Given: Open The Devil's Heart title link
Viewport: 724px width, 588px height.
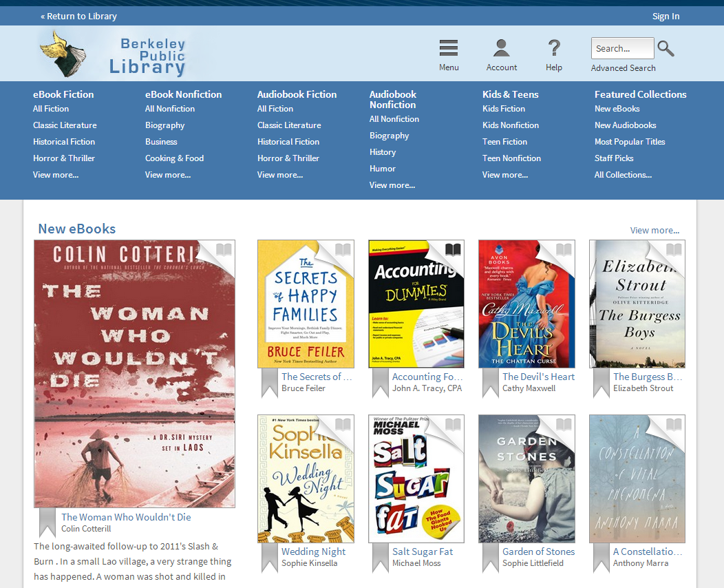Looking at the screenshot, I should tap(538, 377).
